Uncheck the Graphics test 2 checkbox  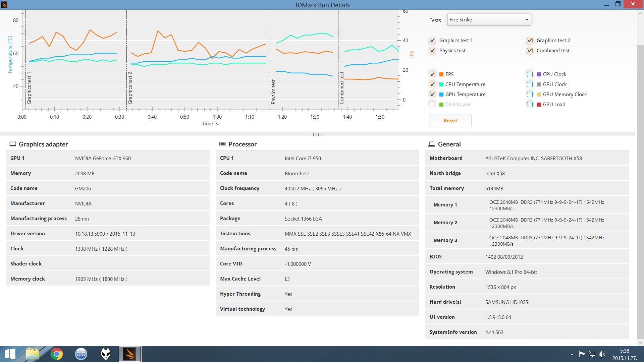click(x=530, y=41)
